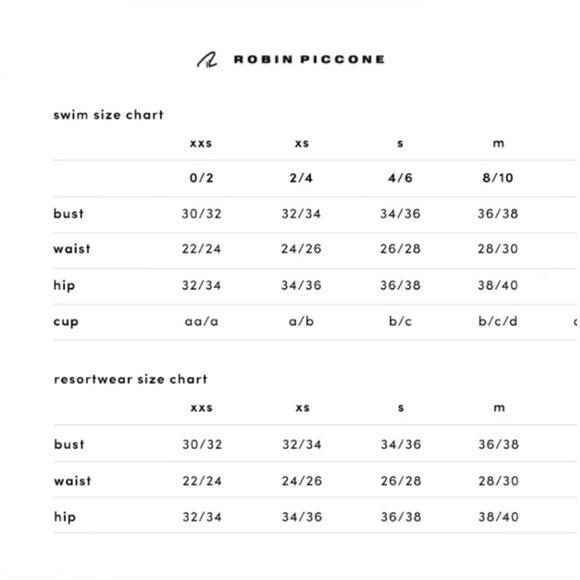This screenshot has width=580, height=580.
Task: Click the bust row label in swim chart
Action: coord(68,213)
